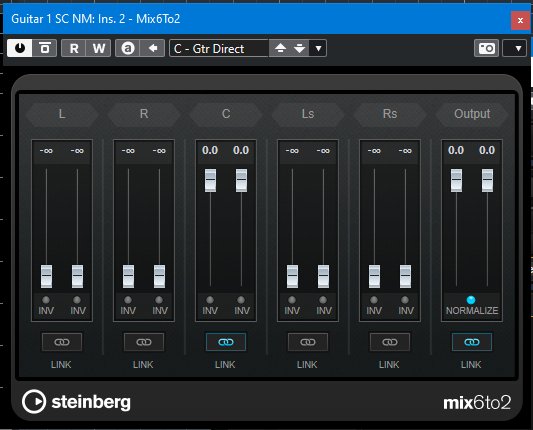Click the Ls channel right fader handle
Viewport: 533px width, 430px height.
(x=323, y=276)
